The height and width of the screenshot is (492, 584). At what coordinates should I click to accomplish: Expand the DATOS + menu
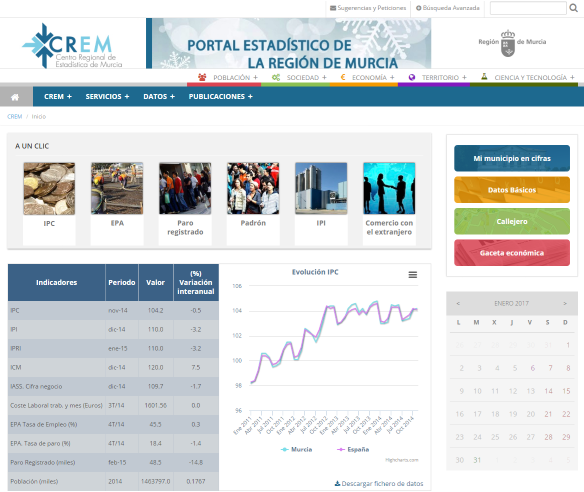159,96
